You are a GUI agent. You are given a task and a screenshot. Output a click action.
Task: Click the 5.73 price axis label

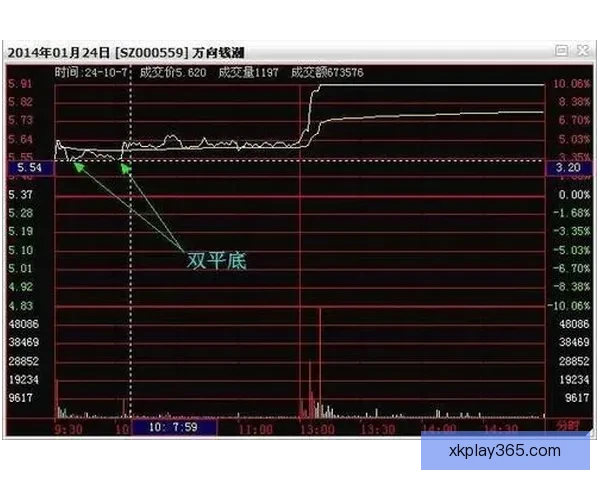point(20,120)
